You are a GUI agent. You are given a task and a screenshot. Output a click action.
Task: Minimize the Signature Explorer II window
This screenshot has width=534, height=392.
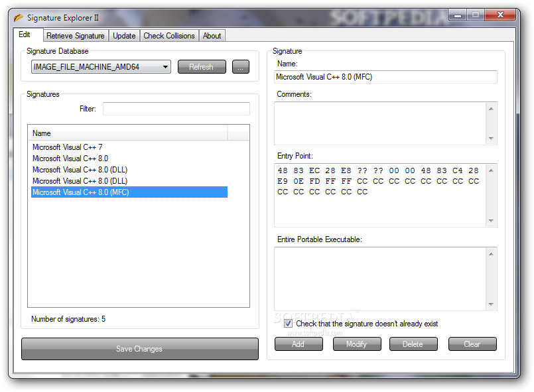tap(458, 15)
